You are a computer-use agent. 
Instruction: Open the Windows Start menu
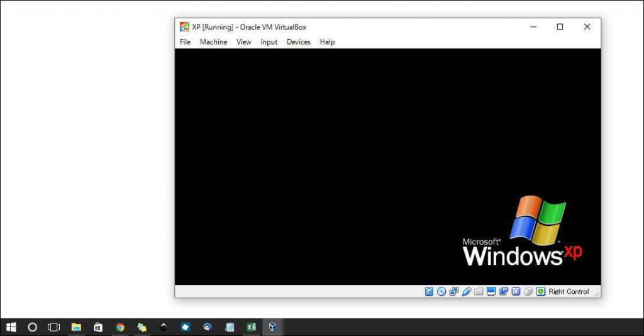click(11, 327)
